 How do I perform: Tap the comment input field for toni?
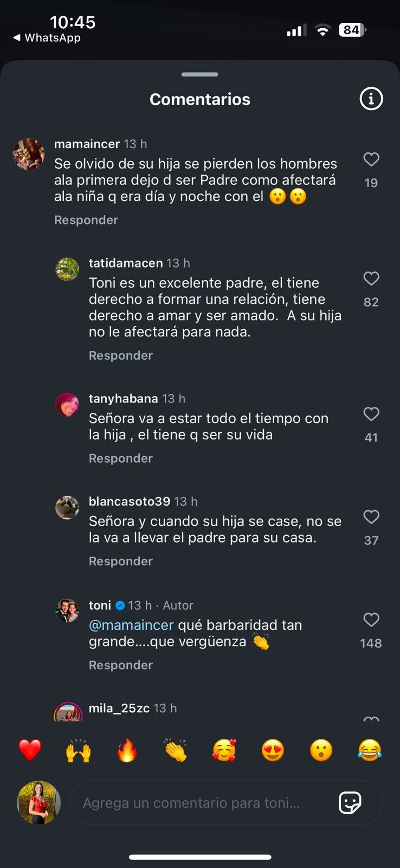pos(206,802)
